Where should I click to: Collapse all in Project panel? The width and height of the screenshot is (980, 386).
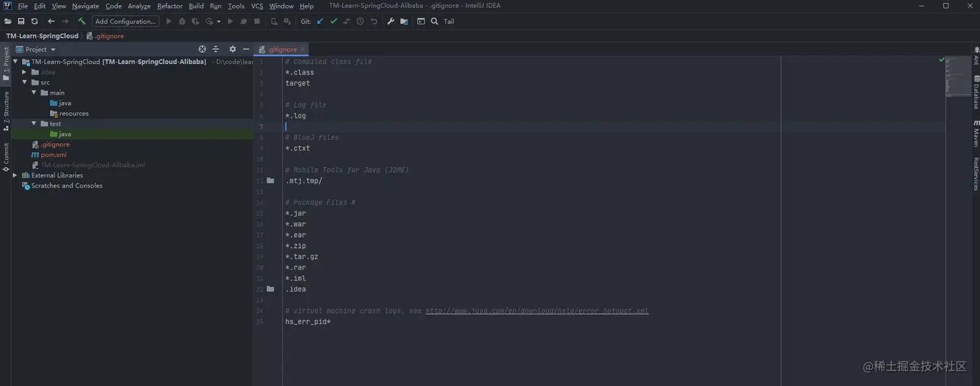click(x=216, y=49)
